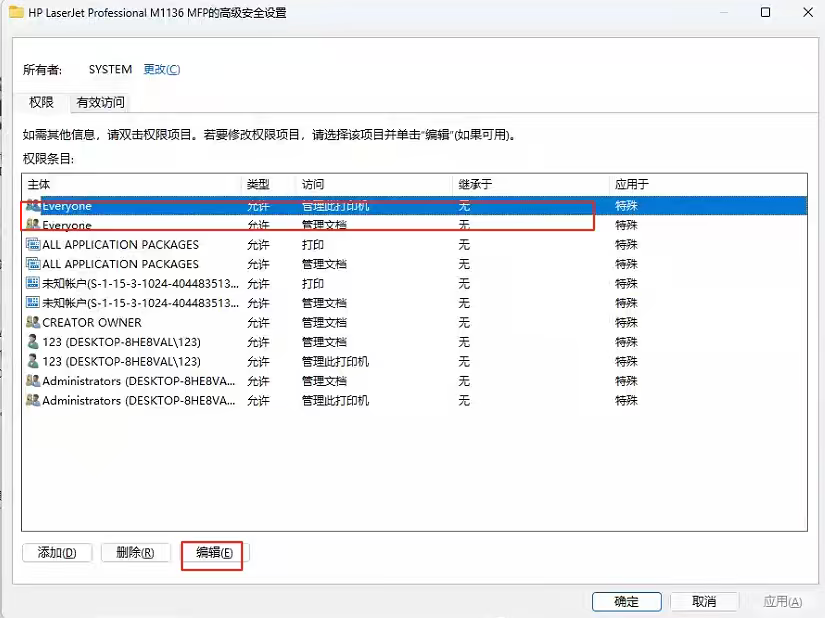Switch to the 权限 tab

[x=42, y=102]
